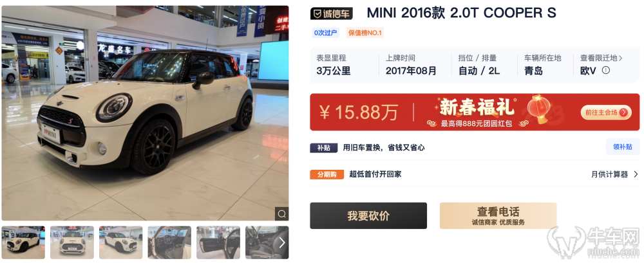Show next thumbnails with the right arrow
This screenshot has width=644, height=263.
click(282, 243)
